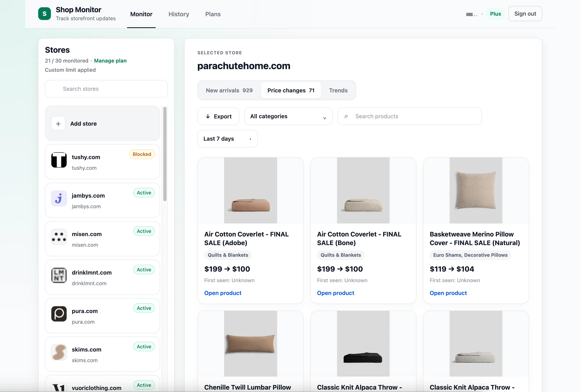Click the Sign out button
Image resolution: width=581 pixels, height=392 pixels.
(x=525, y=14)
